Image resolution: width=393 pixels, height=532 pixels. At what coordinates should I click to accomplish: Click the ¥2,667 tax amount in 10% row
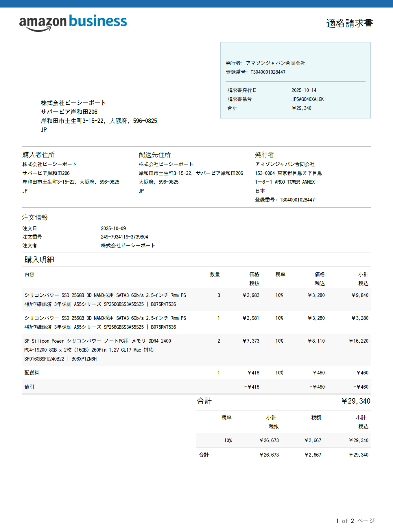coord(313,440)
